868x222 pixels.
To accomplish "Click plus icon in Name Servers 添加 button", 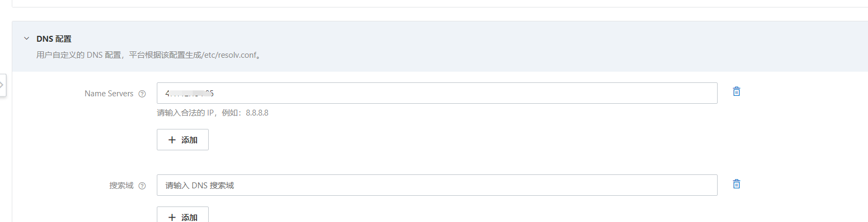I will pyautogui.click(x=172, y=140).
